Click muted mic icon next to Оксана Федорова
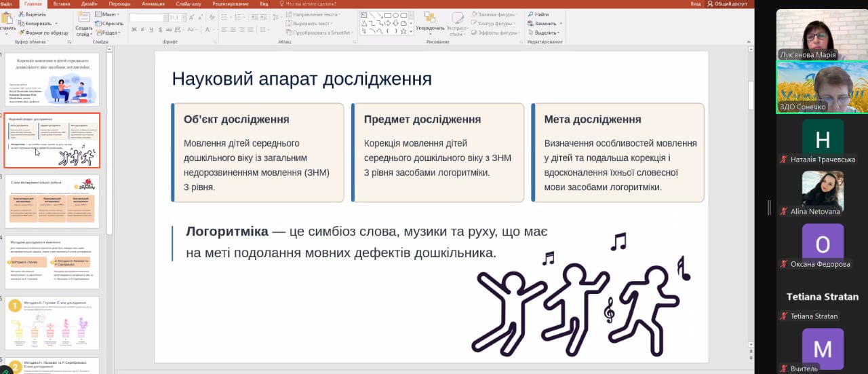The width and height of the screenshot is (868, 374). 784,265
